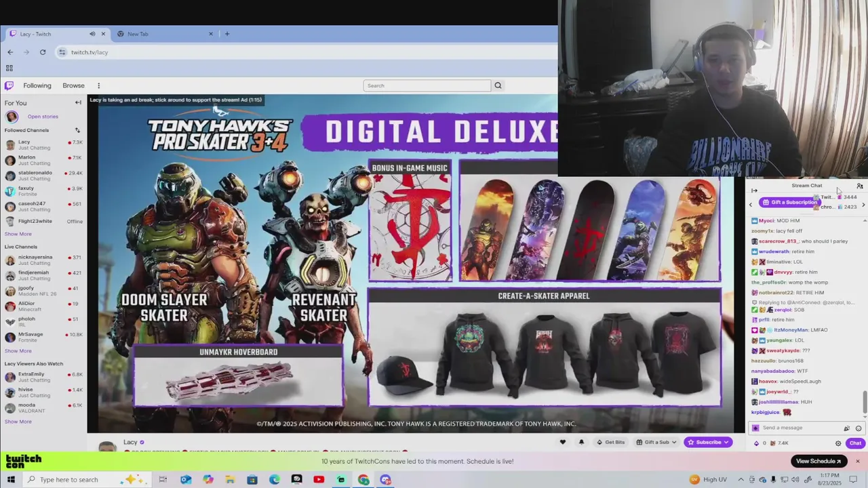
Task: Open faxuty Fortnite channel
Action: pyautogui.click(x=43, y=191)
